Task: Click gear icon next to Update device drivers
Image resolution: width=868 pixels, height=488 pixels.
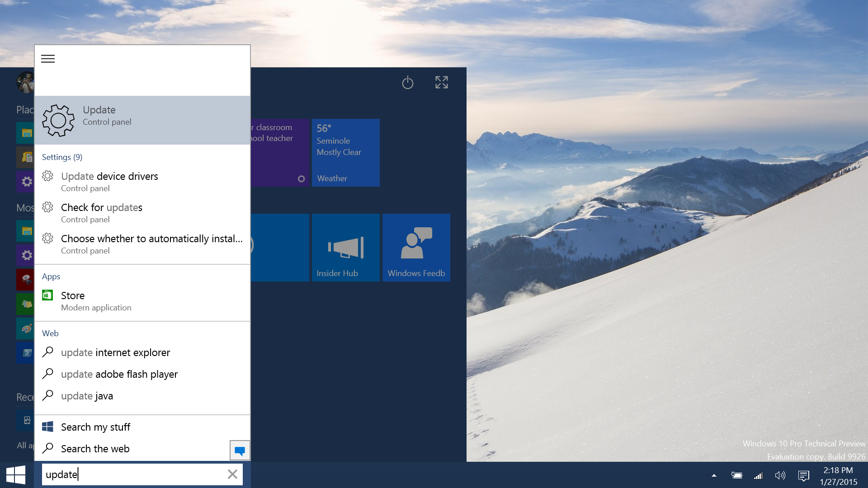Action: coord(47,176)
